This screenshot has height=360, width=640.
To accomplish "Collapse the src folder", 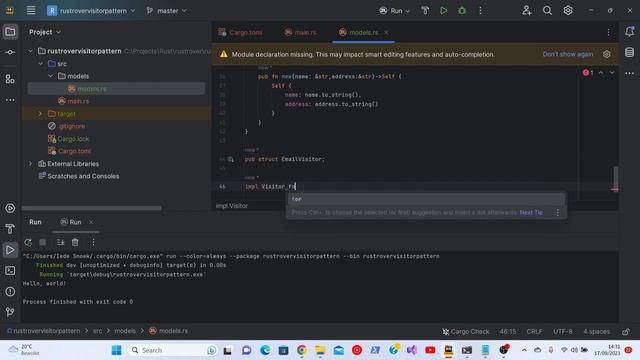I will (x=40, y=64).
